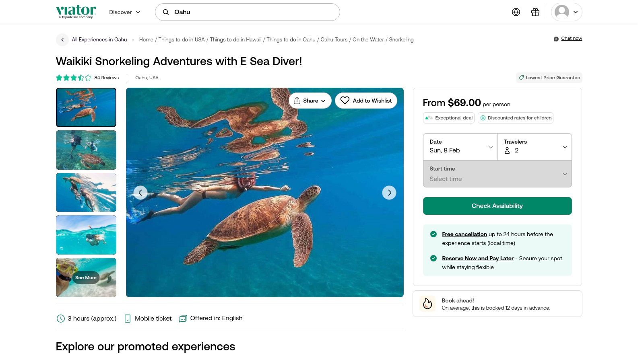Expand the Discover menu

click(x=125, y=12)
